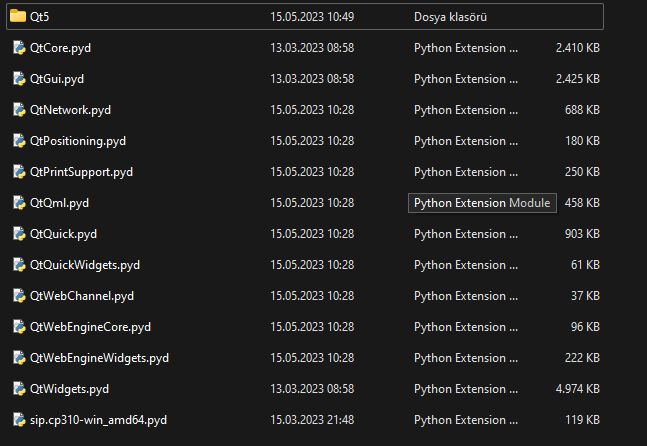Click the sip.cp310-win_amd64.pyd file icon
Screen dimensions: 647x446
pyautogui.click(x=19, y=420)
